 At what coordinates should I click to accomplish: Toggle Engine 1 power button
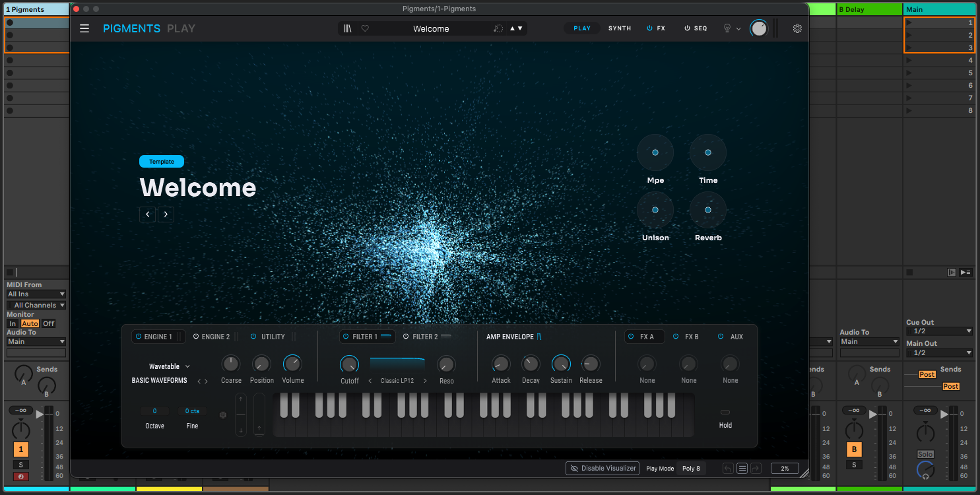pos(139,337)
